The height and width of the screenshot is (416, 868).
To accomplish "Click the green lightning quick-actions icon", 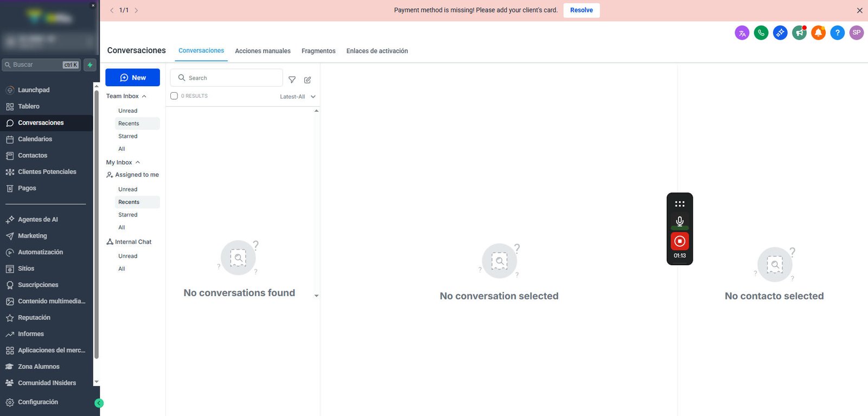I will (90, 65).
